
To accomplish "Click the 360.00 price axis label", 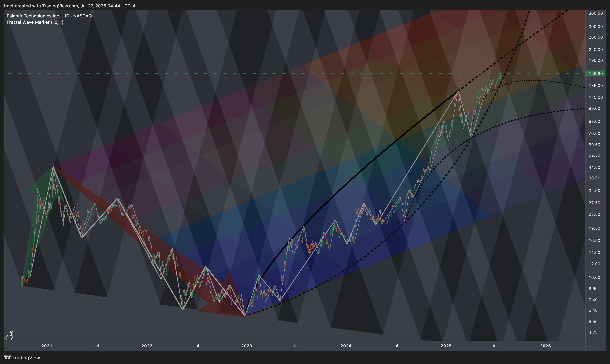I will (x=596, y=13).
